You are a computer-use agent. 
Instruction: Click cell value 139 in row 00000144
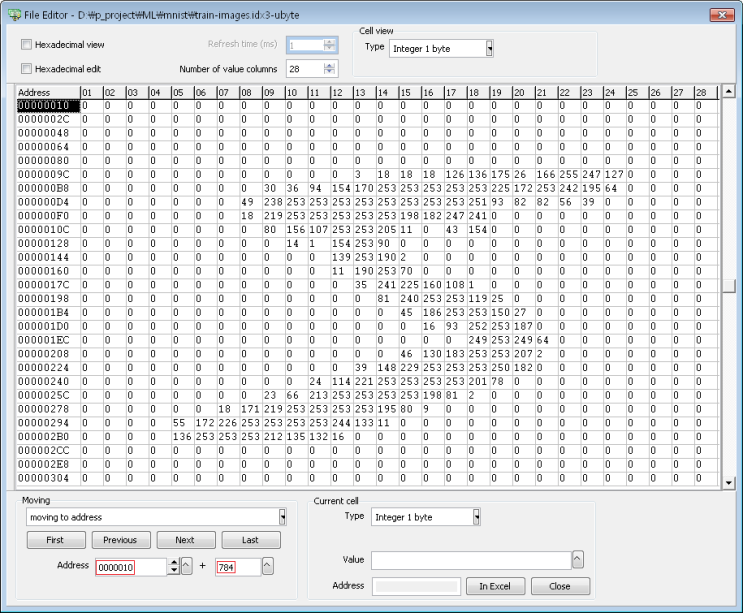pyautogui.click(x=342, y=257)
